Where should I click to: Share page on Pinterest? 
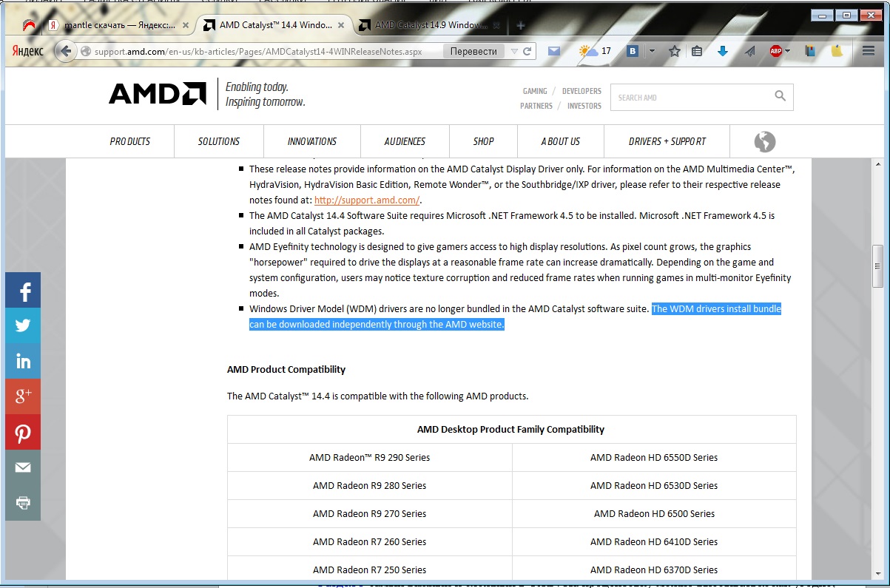click(x=23, y=432)
